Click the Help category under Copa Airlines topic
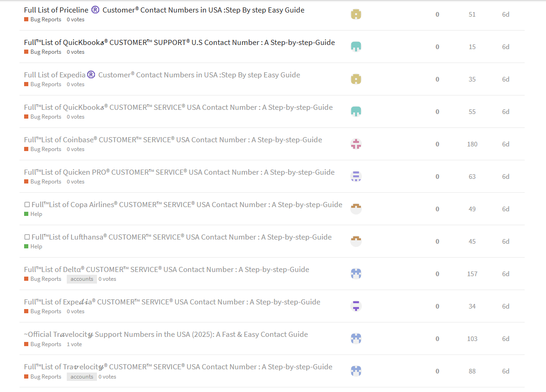The image size is (546, 392). 36,214
